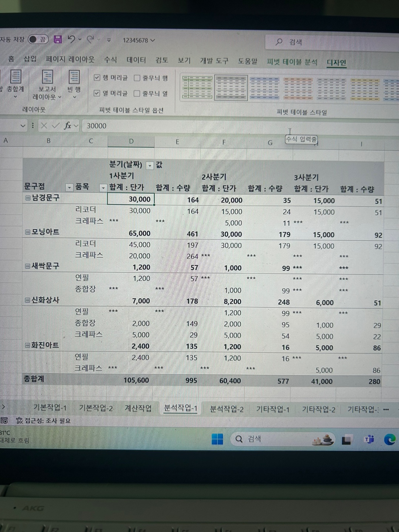This screenshot has height=532, width=399.
Task: Collapse the 남경문구 group
Action: pyautogui.click(x=28, y=198)
